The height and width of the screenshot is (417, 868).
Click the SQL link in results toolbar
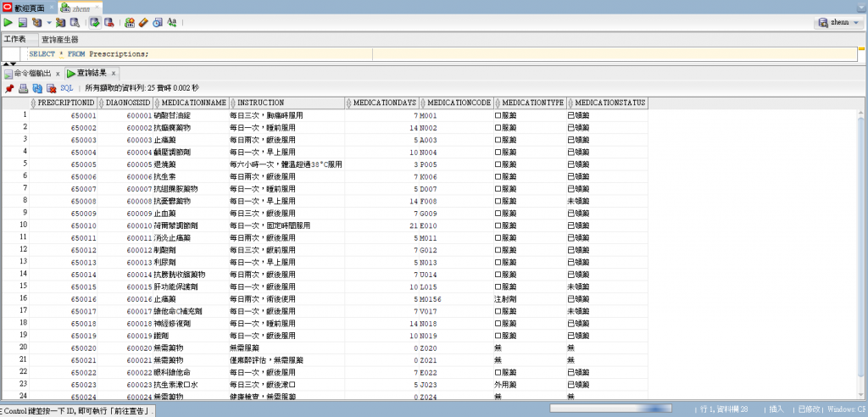tap(66, 88)
